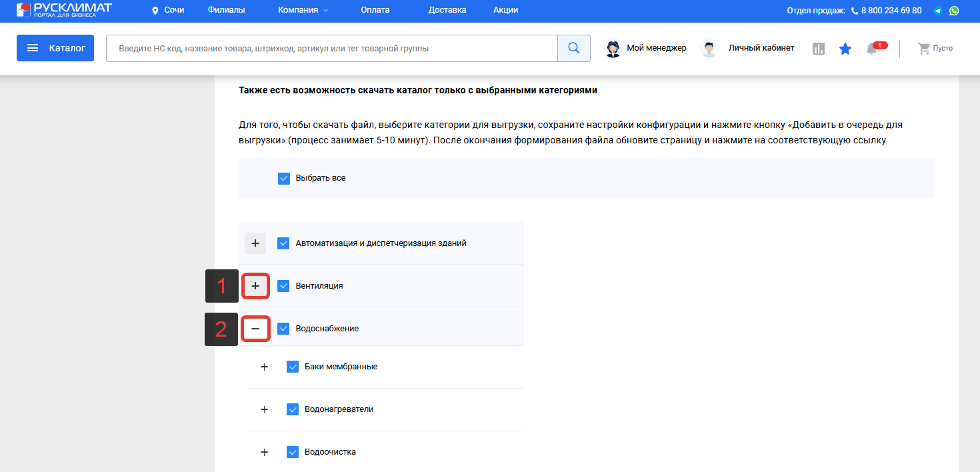Screen dimensions: 980x472
Task: Click the Вентиляция category label
Action: tap(319, 286)
